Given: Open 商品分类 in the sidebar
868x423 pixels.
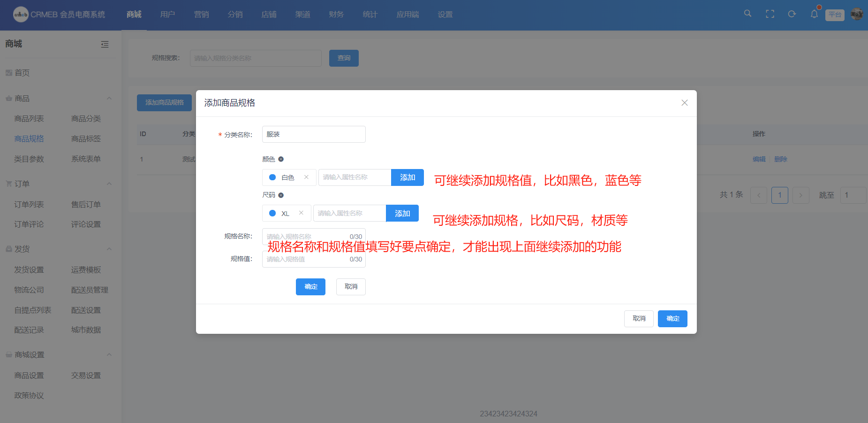Looking at the screenshot, I should pyautogui.click(x=86, y=119).
